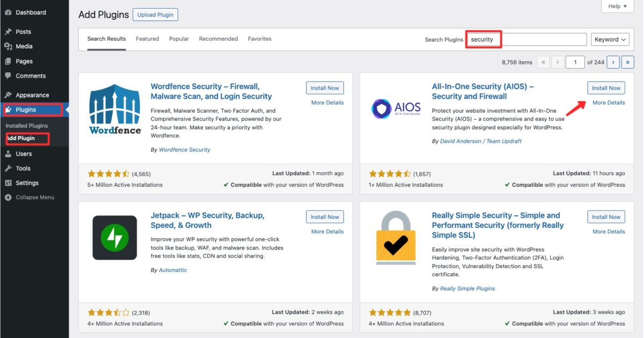Click the Upload Plugin button

155,14
